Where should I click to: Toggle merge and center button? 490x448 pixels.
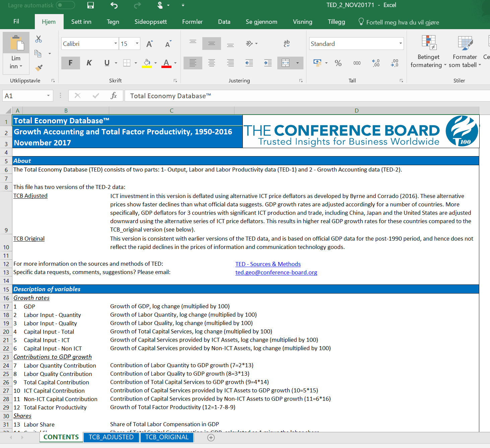click(x=285, y=63)
